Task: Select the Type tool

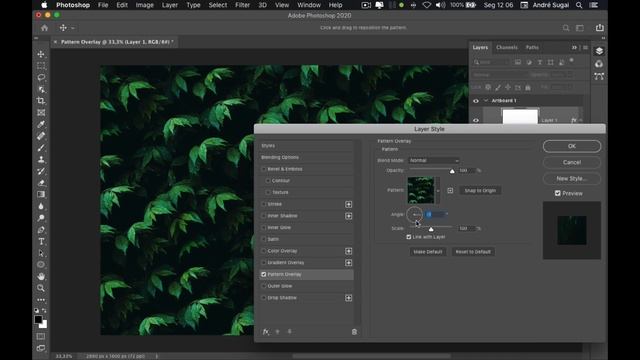Action: point(41,242)
